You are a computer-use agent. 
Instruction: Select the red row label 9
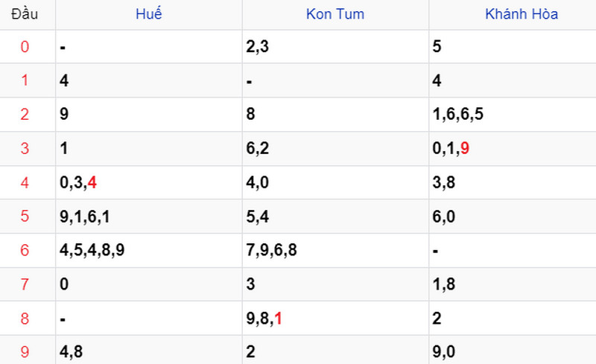(x=25, y=351)
